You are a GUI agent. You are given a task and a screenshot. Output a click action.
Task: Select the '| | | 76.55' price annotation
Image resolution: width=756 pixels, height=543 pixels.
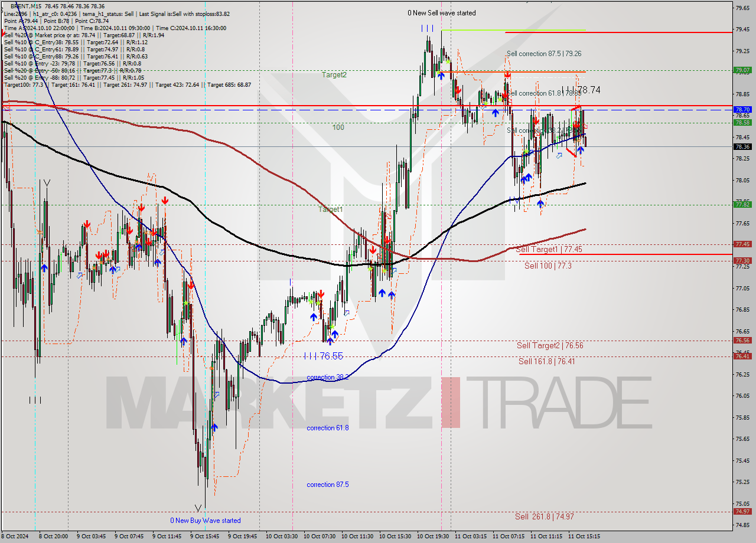pyautogui.click(x=323, y=356)
